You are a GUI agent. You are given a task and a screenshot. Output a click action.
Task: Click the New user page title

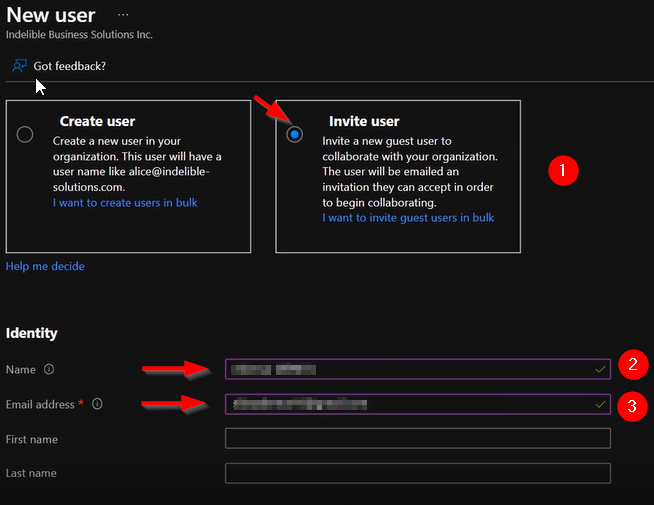click(51, 15)
